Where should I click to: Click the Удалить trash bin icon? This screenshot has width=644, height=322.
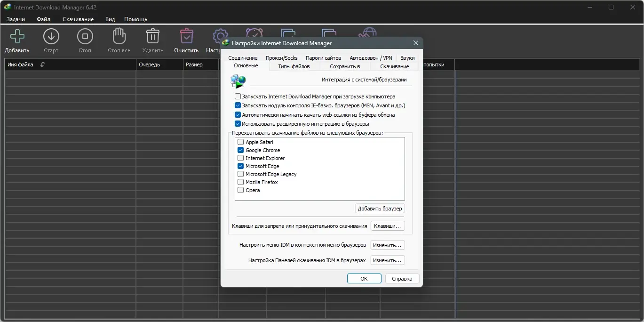coord(153,36)
